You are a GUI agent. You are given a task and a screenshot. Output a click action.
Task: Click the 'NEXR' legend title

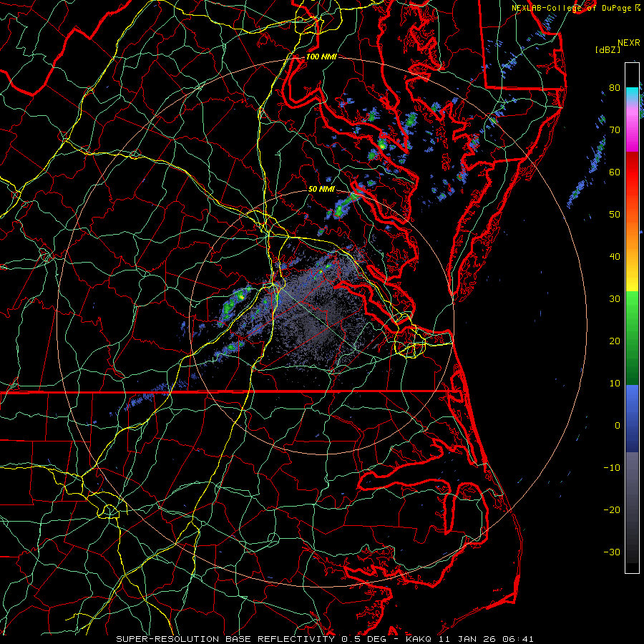pyautogui.click(x=628, y=43)
